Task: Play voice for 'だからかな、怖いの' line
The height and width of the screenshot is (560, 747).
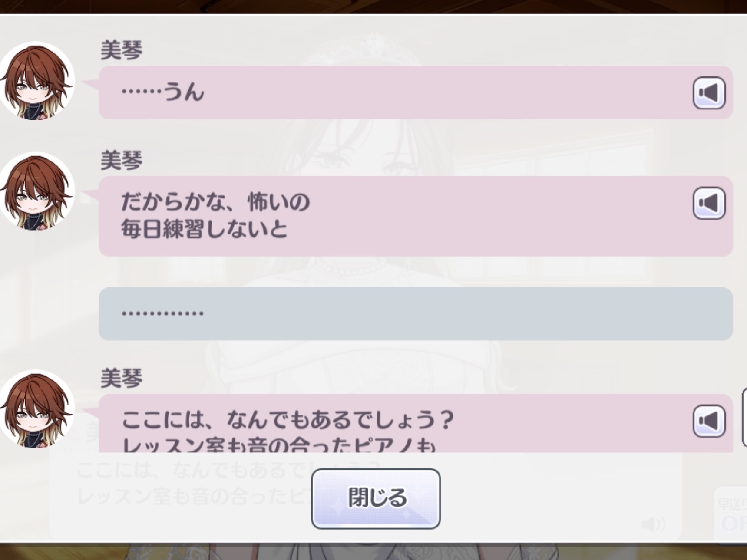Action: coord(709,203)
